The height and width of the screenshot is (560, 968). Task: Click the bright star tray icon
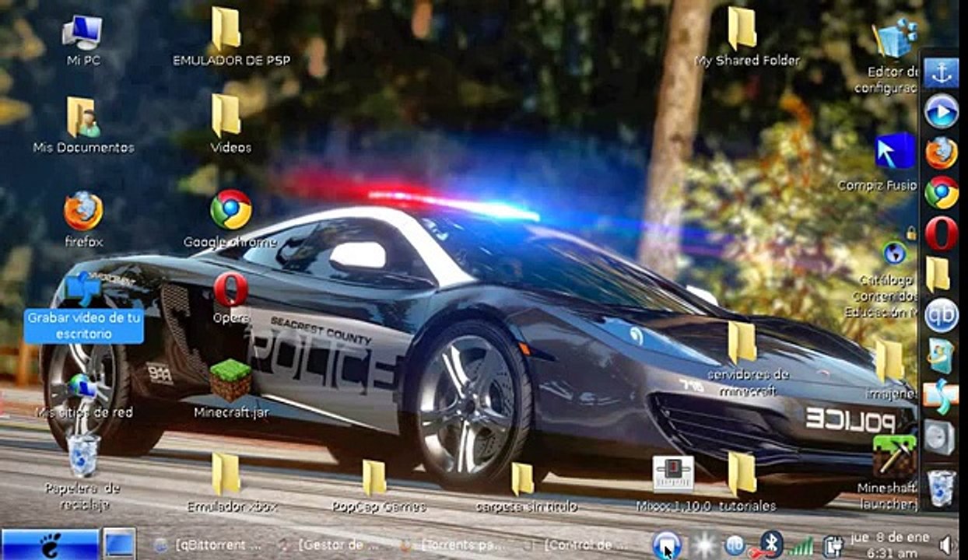pyautogui.click(x=705, y=544)
